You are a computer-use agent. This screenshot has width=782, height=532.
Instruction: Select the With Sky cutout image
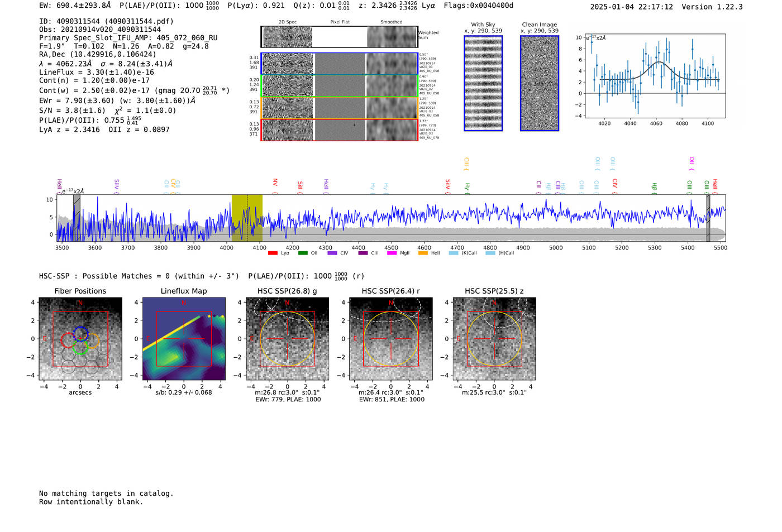[483, 83]
